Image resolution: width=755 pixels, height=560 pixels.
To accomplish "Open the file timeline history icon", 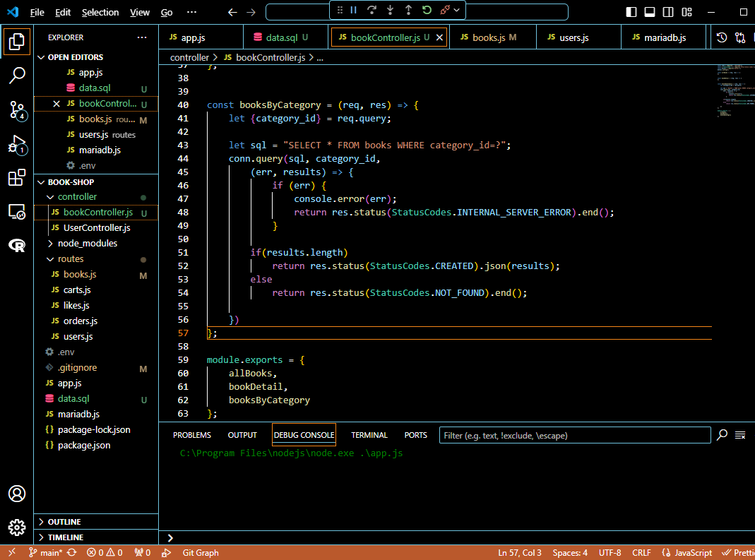I will 721,37.
